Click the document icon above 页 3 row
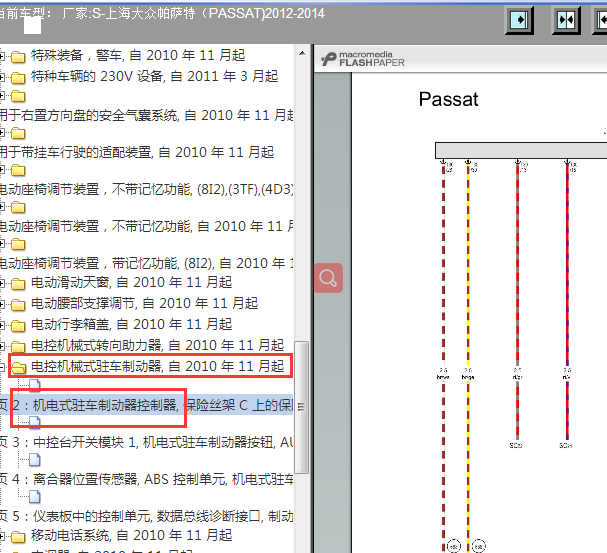Screen dimensions: 607x553 (x=35, y=422)
